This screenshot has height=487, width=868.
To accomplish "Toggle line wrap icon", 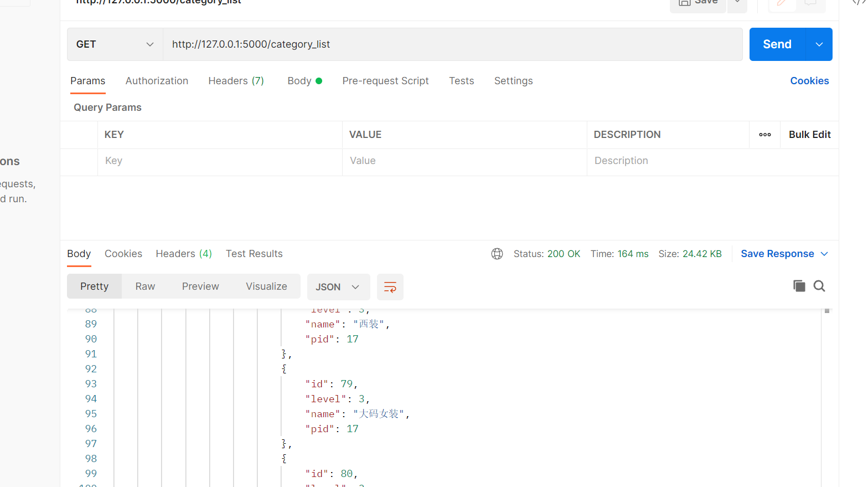I will pos(390,287).
